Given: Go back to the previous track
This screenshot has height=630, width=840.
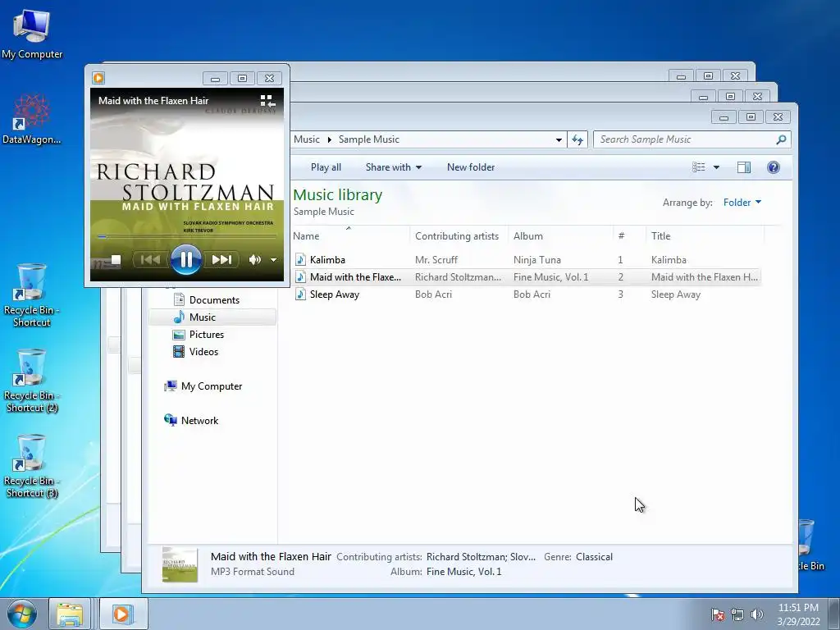Looking at the screenshot, I should coord(151,260).
